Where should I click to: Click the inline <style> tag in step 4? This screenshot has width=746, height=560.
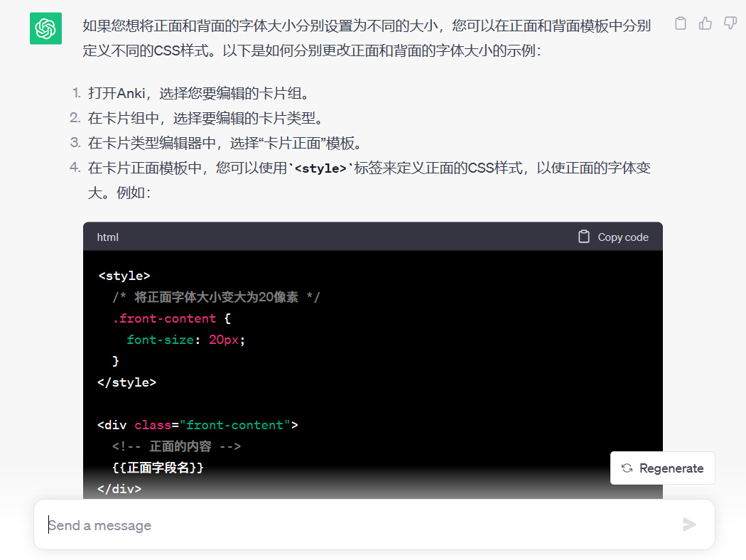320,169
